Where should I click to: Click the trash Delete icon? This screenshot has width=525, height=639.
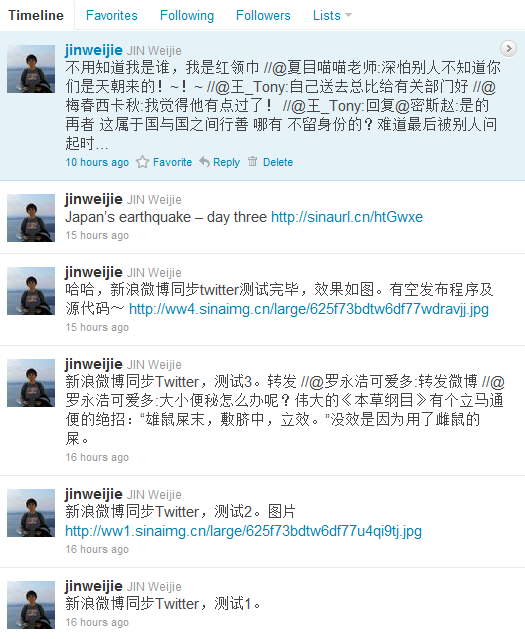tap(253, 161)
